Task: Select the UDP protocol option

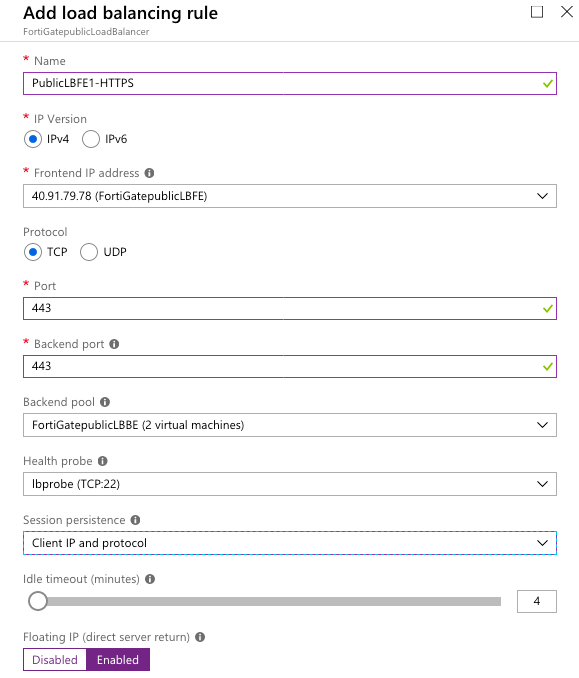Action: pos(89,252)
